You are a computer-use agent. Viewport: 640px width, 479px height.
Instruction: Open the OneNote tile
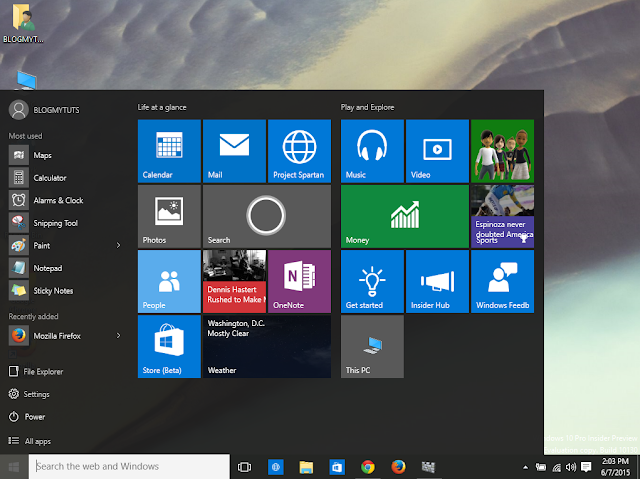[x=300, y=282]
